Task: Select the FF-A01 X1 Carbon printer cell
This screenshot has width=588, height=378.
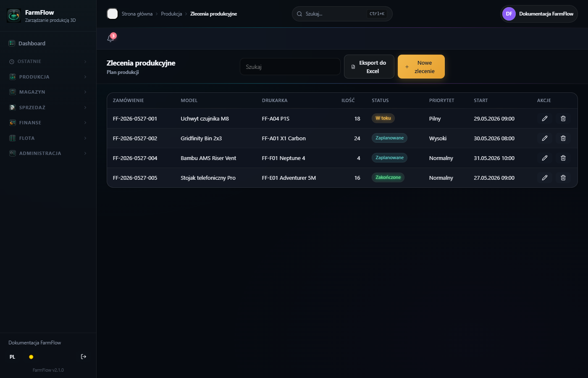Action: coord(284,138)
